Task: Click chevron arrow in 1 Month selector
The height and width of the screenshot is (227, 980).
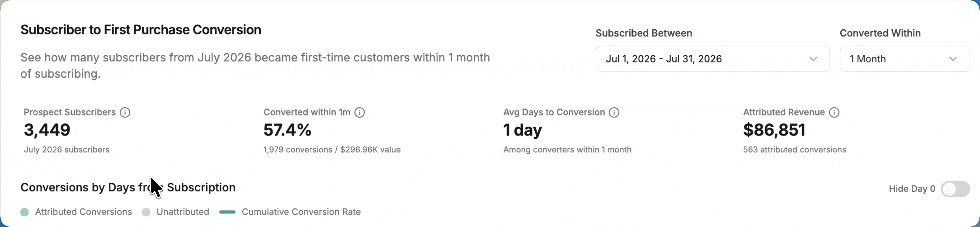Action: 953,59
